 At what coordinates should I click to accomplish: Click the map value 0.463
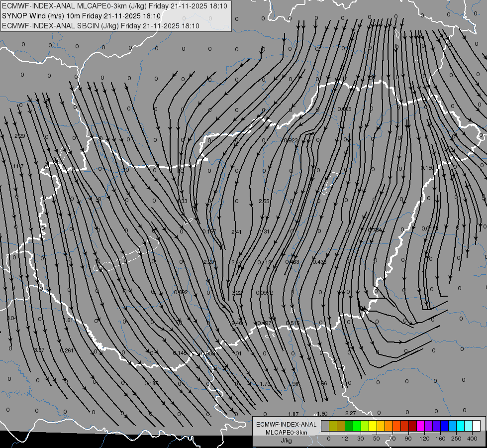pos(292,262)
